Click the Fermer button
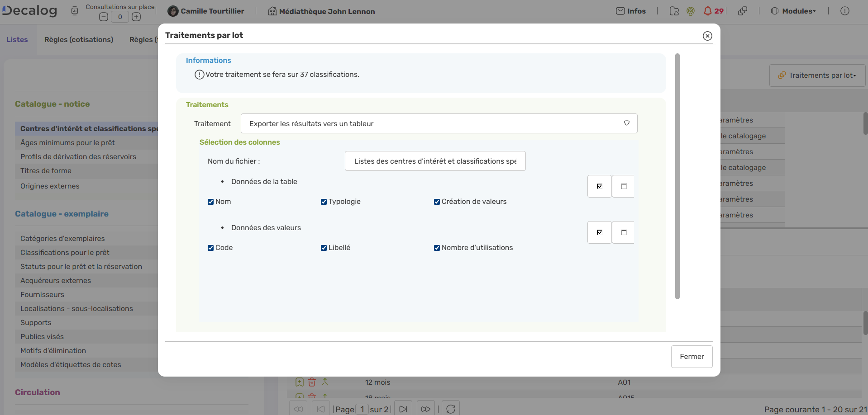The image size is (868, 415). (692, 356)
